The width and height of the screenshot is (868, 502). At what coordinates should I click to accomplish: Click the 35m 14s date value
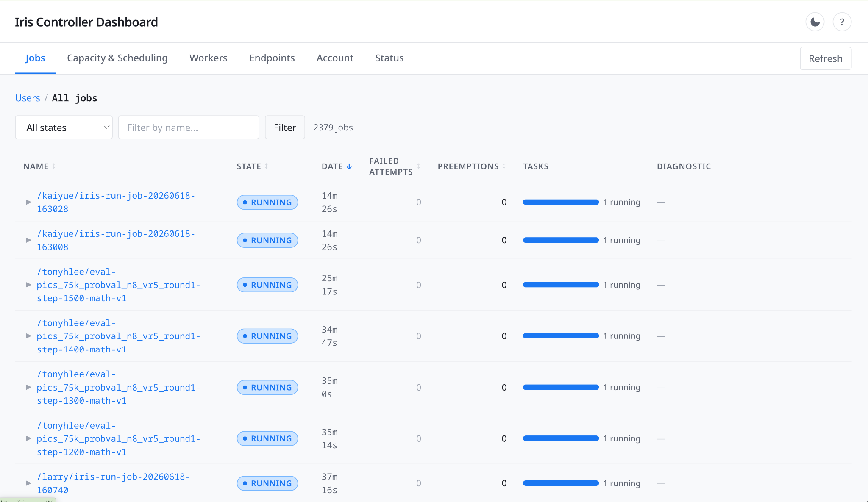[329, 438]
